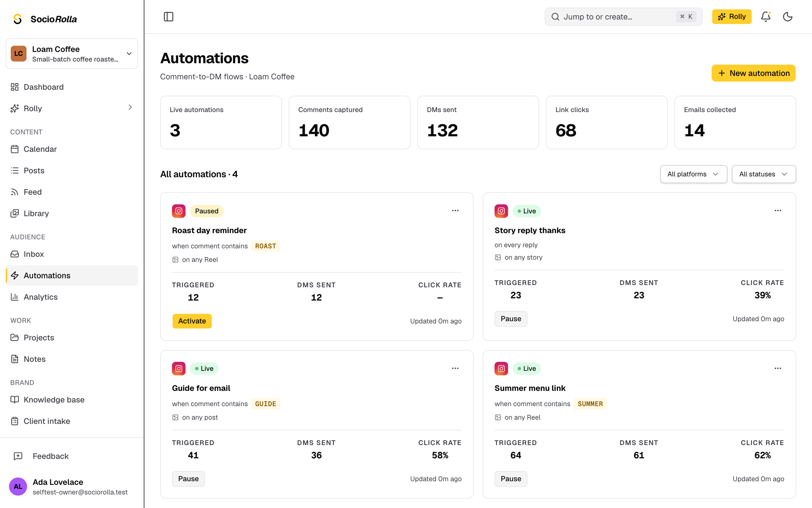Open the Feedback link
This screenshot has height=508, width=812.
point(72,456)
